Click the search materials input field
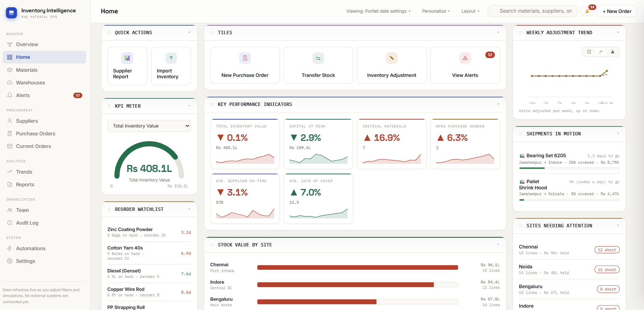Image resolution: width=644 pixels, height=310 pixels. click(x=532, y=11)
